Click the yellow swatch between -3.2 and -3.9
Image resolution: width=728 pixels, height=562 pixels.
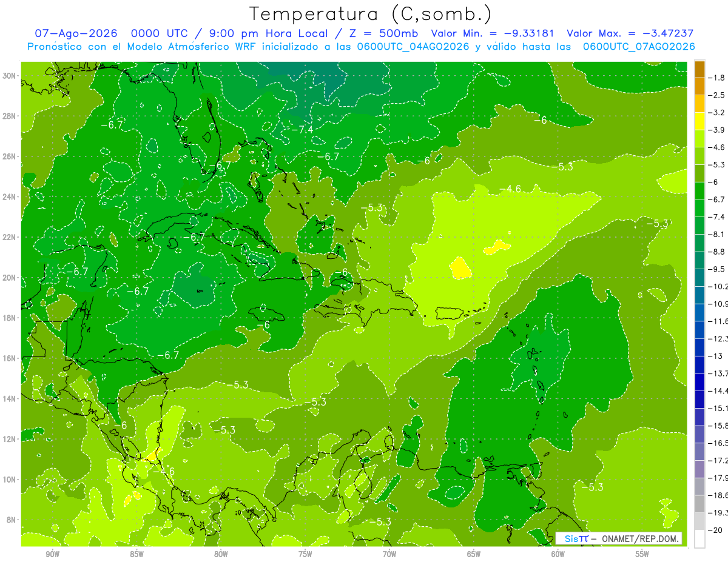(x=699, y=121)
